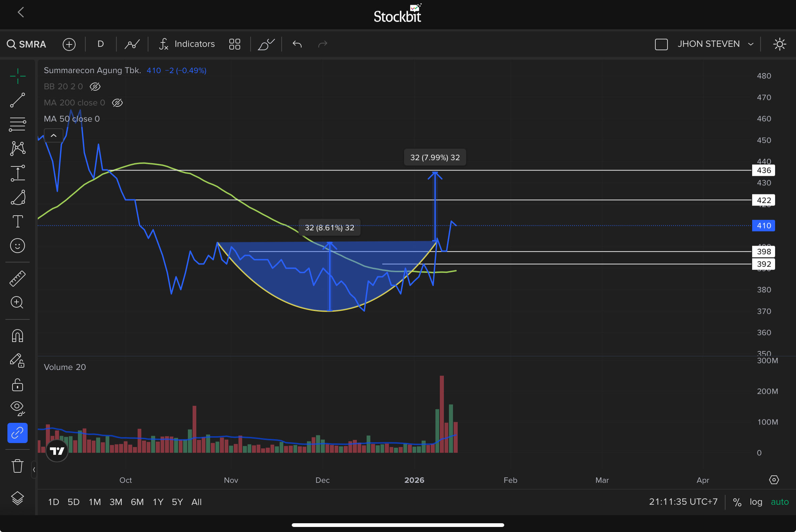
Task: Switch range to 3M
Action: point(115,502)
